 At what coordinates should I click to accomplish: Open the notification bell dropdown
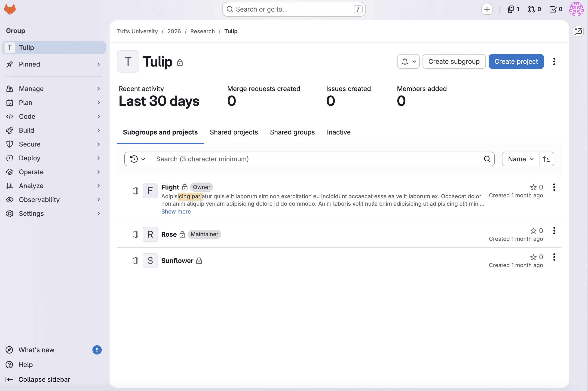408,61
